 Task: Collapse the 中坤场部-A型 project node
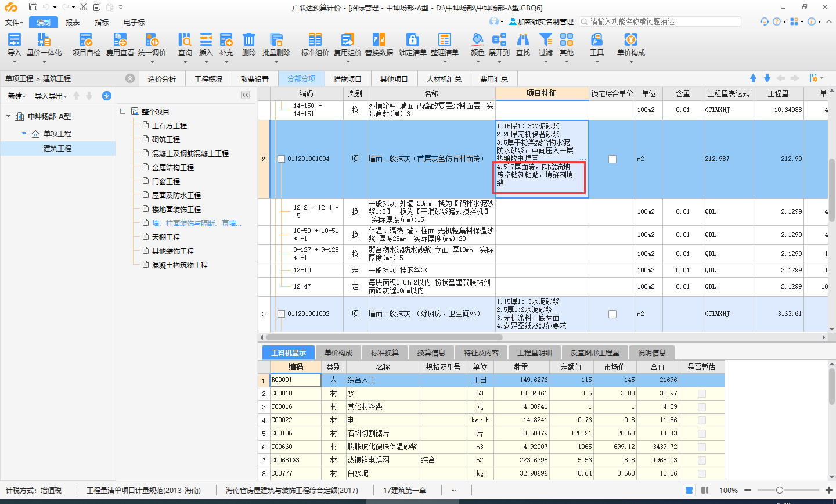coord(9,117)
